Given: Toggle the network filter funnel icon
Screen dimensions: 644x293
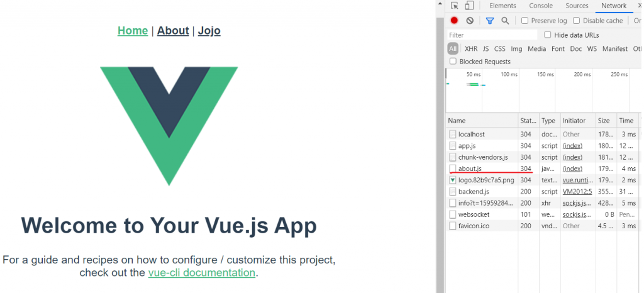Looking at the screenshot, I should click(489, 21).
